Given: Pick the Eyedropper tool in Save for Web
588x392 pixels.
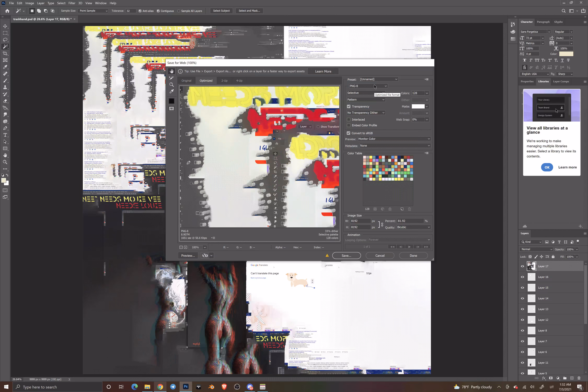Looking at the screenshot, I should click(171, 91).
